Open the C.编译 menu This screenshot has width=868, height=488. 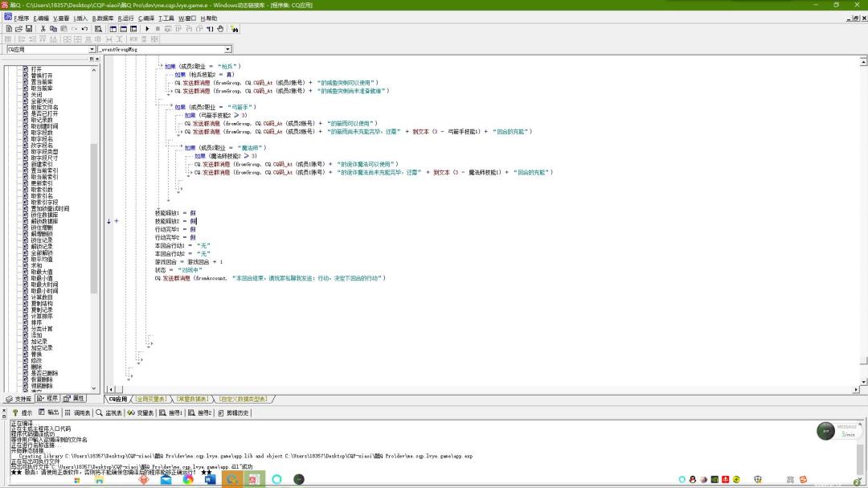click(146, 18)
